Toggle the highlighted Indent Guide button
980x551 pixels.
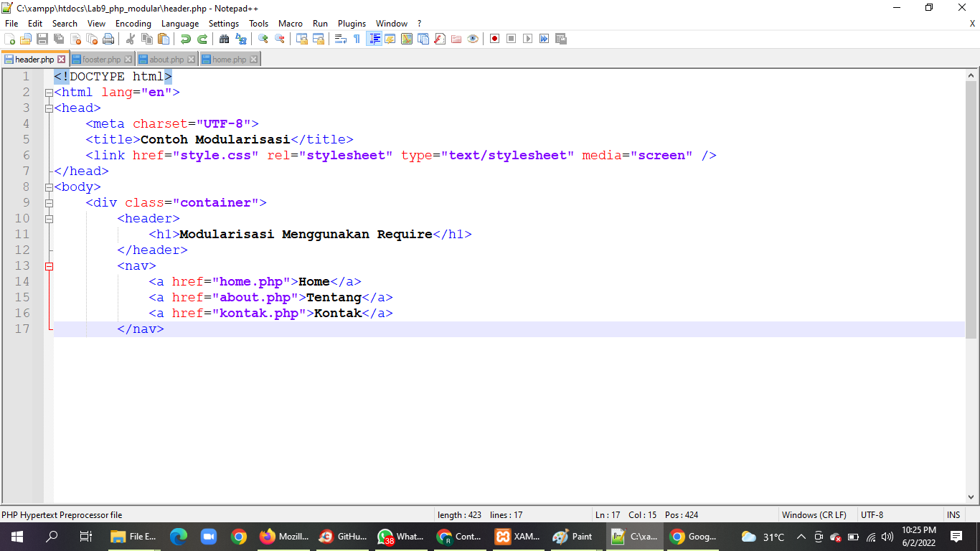tap(374, 39)
